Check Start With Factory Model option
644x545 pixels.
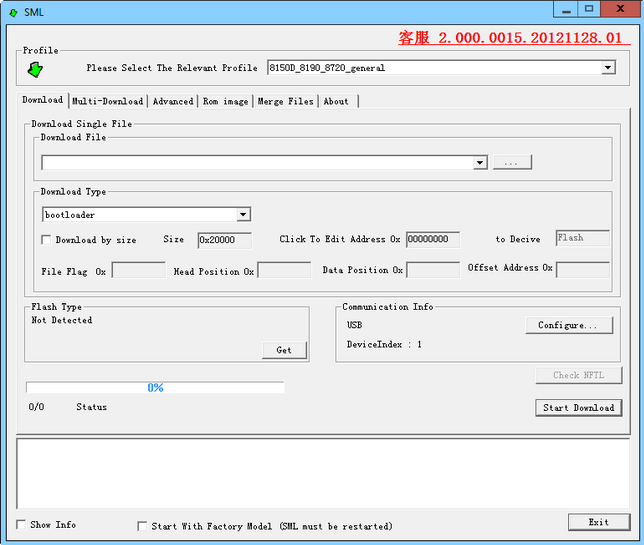click(x=142, y=526)
